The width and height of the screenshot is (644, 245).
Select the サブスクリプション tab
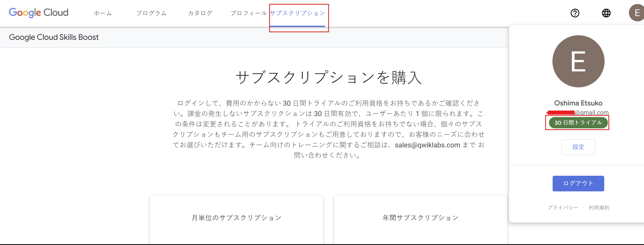[x=298, y=13]
